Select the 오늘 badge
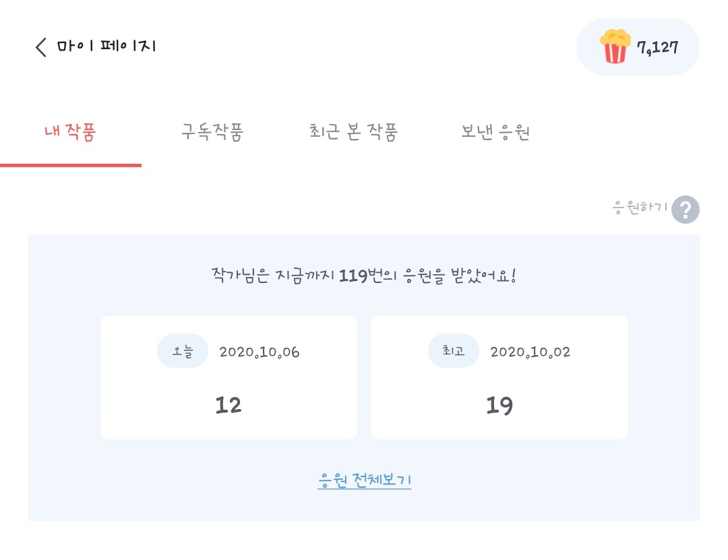This screenshot has width=728, height=560. (x=182, y=352)
